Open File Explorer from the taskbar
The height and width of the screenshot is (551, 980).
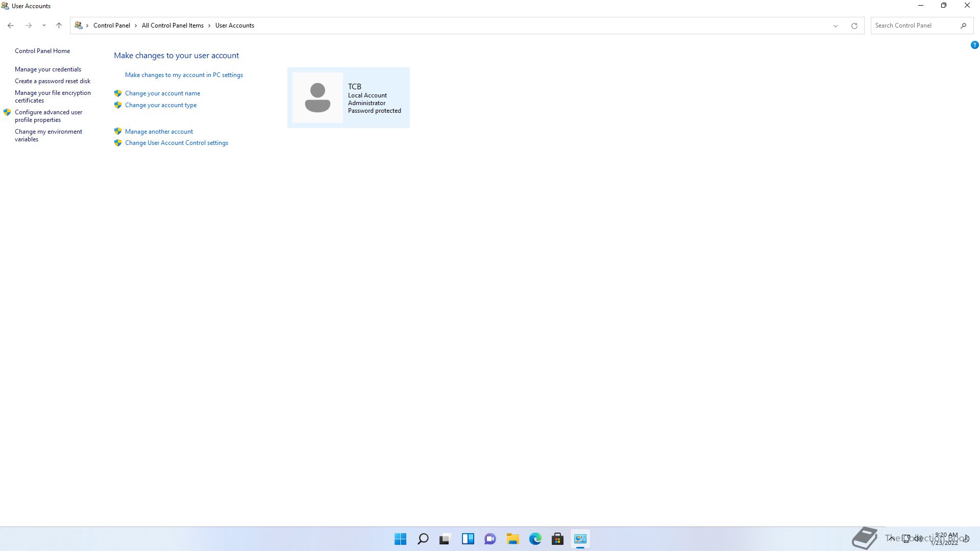pyautogui.click(x=512, y=539)
